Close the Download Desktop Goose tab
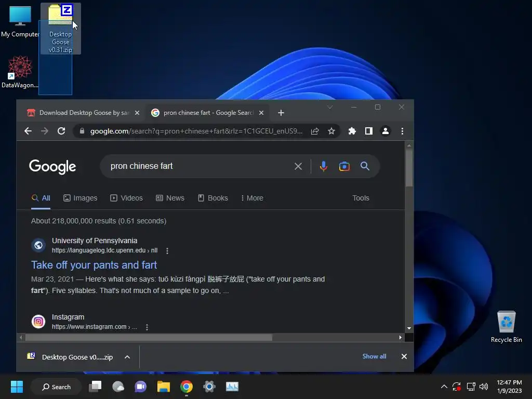This screenshot has height=399, width=532. [x=137, y=113]
